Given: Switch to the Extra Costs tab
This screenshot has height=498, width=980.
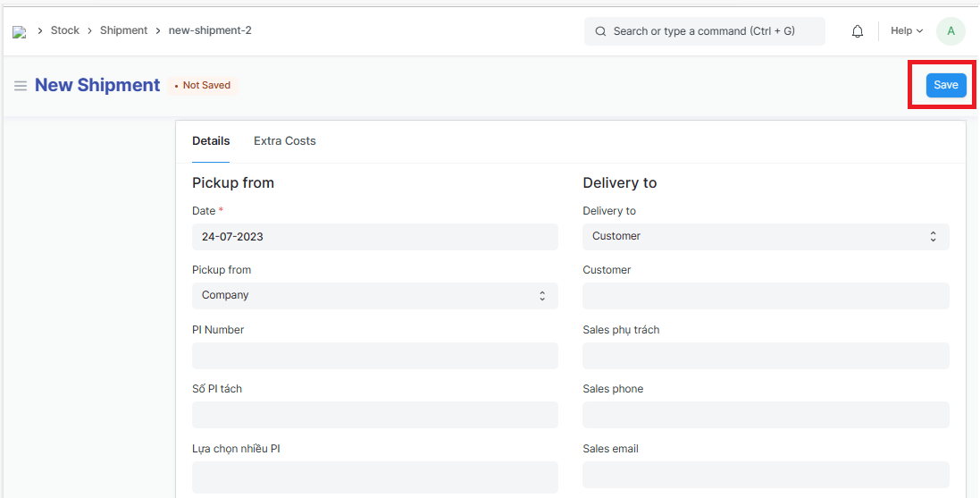Looking at the screenshot, I should 284,141.
